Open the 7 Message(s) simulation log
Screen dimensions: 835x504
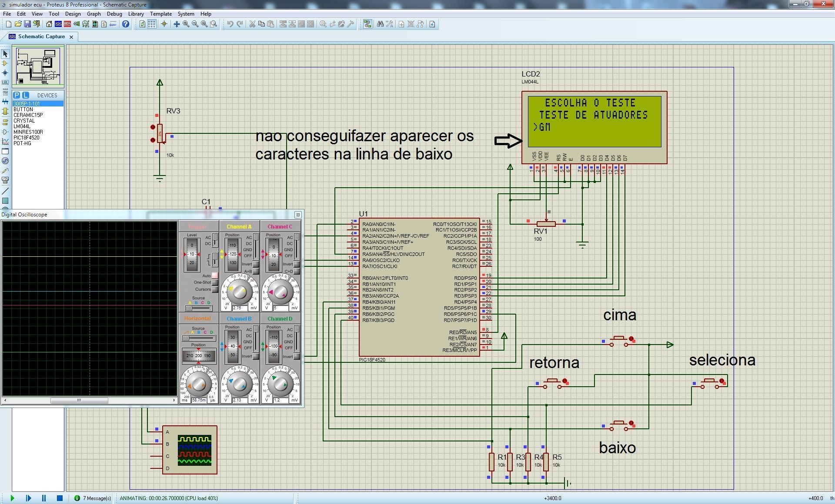coord(93,498)
